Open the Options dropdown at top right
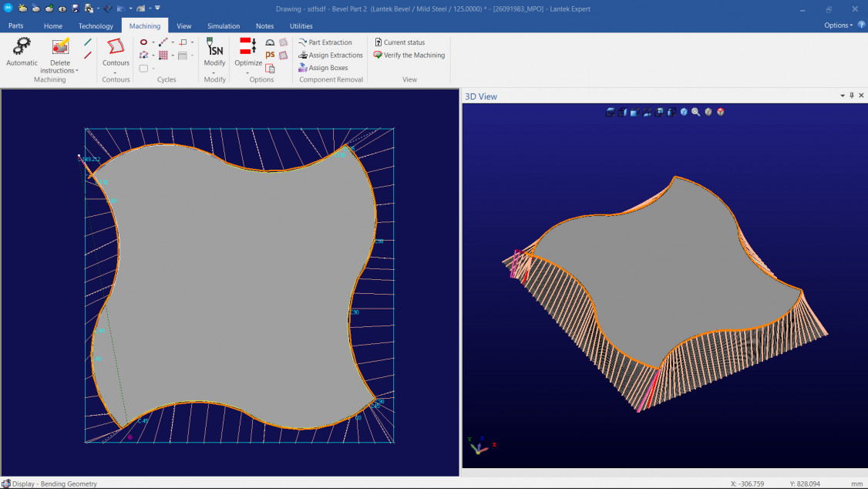The width and height of the screenshot is (868, 489). click(x=839, y=25)
